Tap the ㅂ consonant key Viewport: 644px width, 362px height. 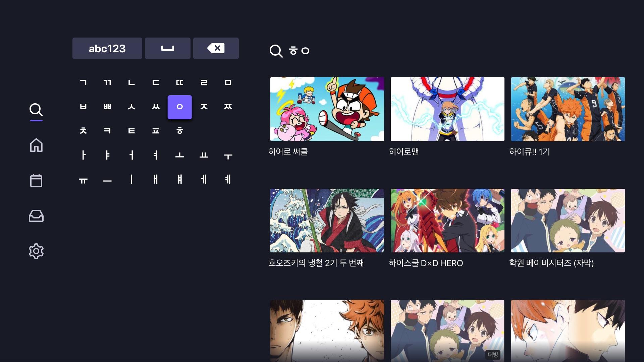pyautogui.click(x=83, y=107)
